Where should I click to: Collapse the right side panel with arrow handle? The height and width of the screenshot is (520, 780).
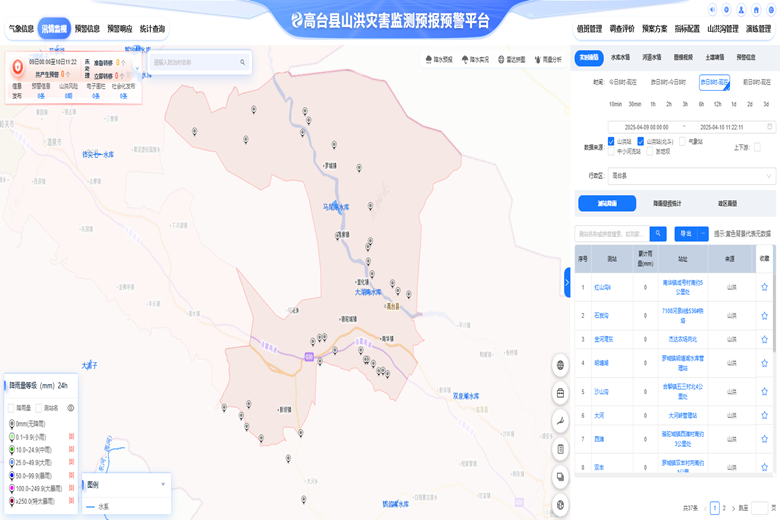pyautogui.click(x=567, y=284)
